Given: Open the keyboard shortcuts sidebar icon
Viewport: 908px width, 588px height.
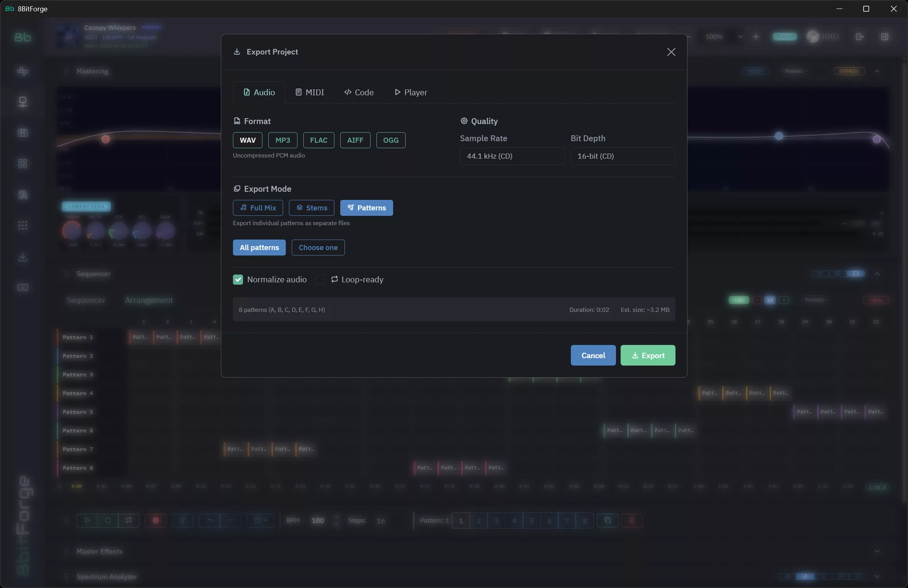Looking at the screenshot, I should pyautogui.click(x=23, y=287).
